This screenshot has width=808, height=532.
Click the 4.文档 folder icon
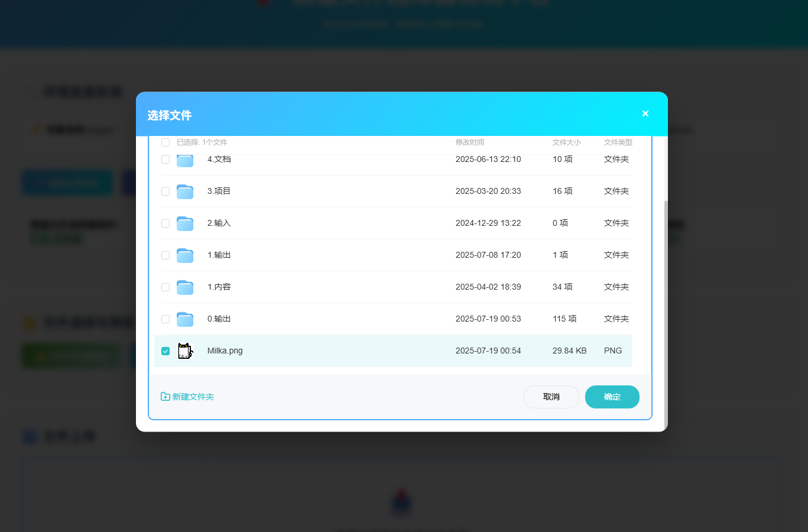[x=185, y=160]
